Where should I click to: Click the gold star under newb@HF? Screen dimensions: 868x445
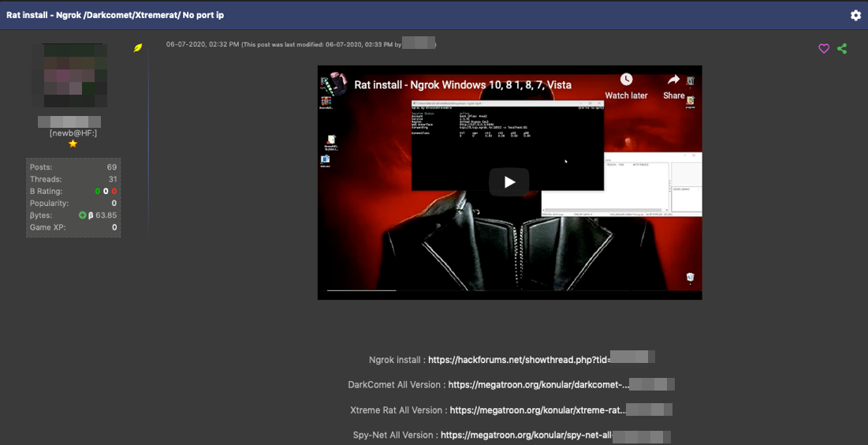coord(73,144)
